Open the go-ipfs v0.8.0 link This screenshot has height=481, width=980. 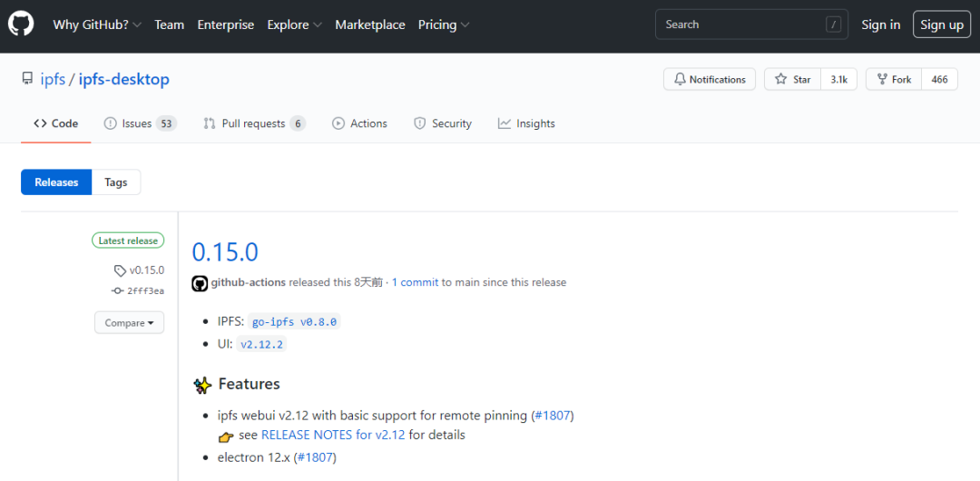[294, 322]
